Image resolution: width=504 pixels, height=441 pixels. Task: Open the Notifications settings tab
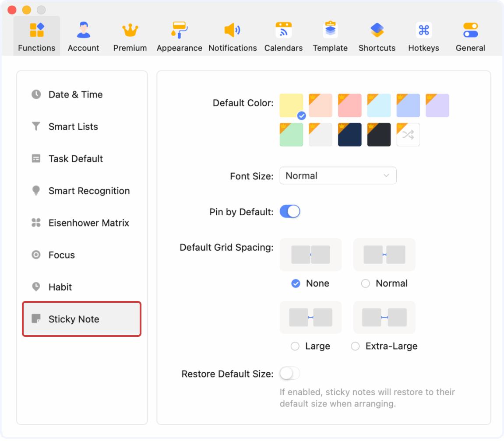point(233,35)
